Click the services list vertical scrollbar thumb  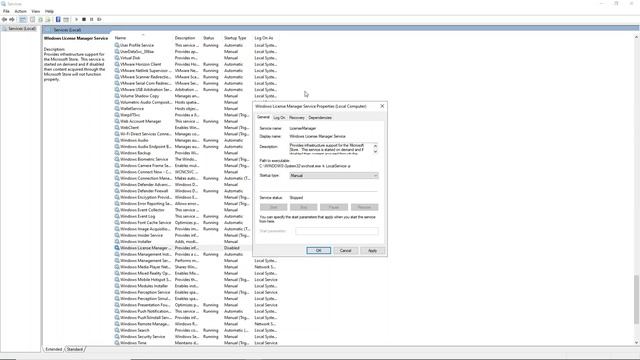coord(636,299)
